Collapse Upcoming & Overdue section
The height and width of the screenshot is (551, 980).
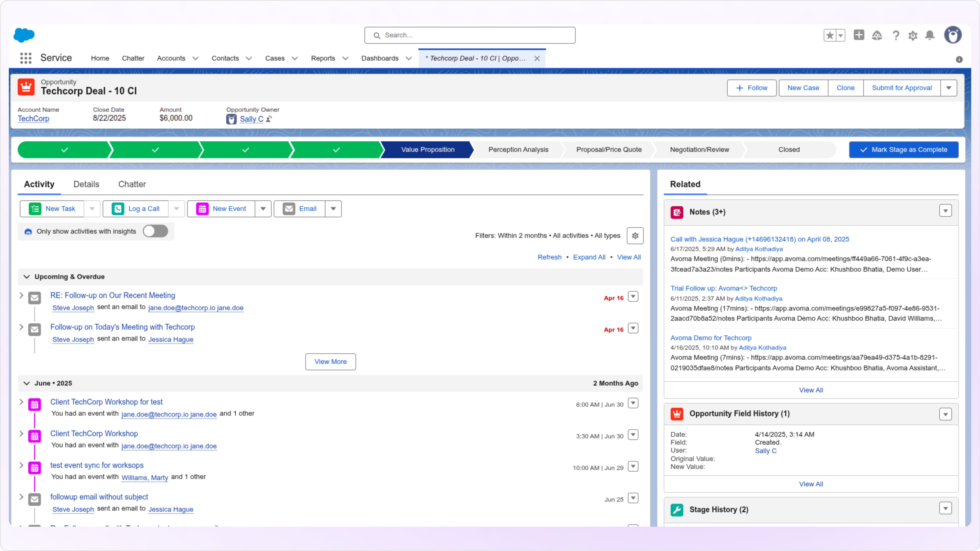click(x=27, y=277)
